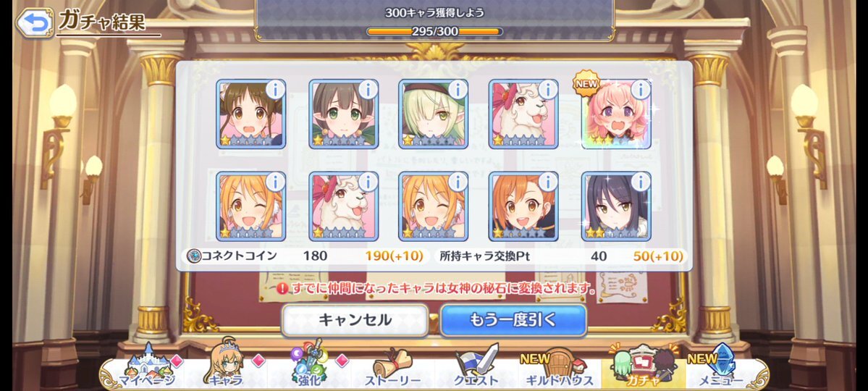Viewport: 868px width, 391px height.
Task: Click the キャンセル button
Action: pos(355,320)
